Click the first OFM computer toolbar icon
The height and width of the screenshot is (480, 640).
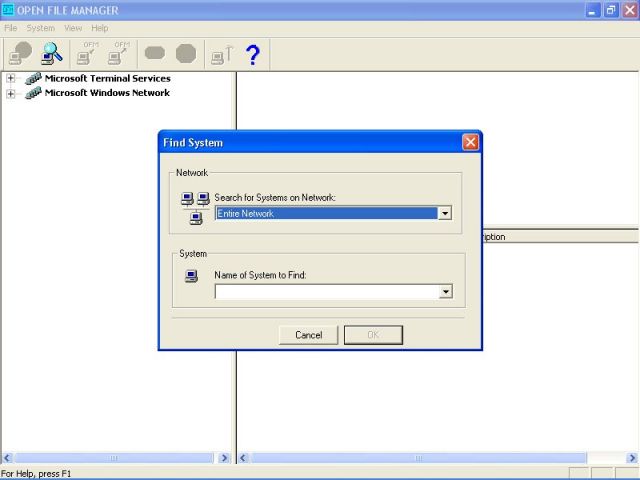pos(87,53)
